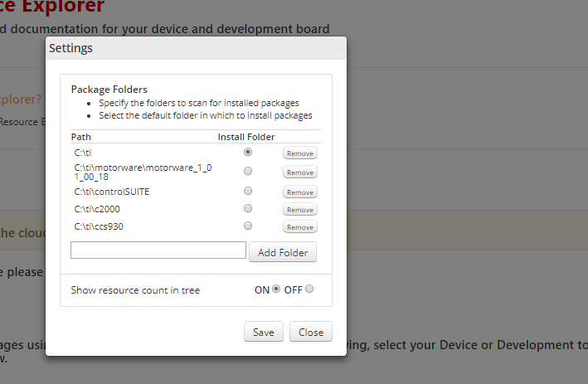
Task: Remove the controlSUITE folder entry
Action: pos(300,192)
